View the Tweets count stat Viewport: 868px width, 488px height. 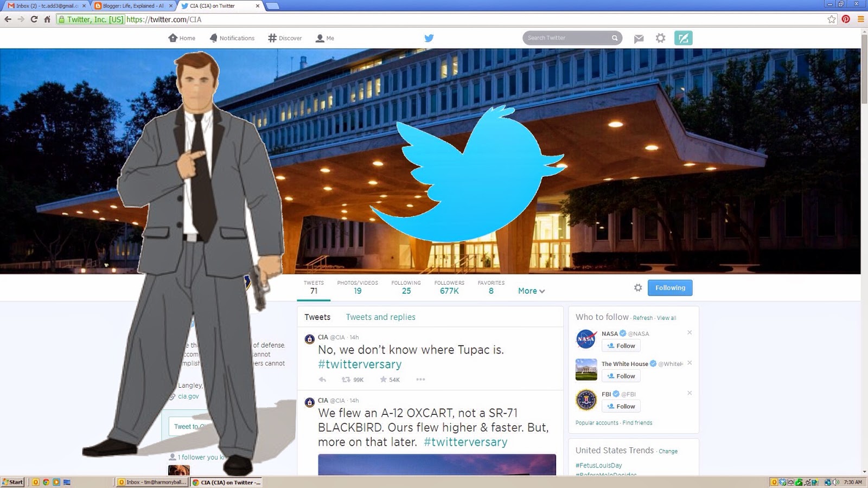pyautogui.click(x=314, y=287)
